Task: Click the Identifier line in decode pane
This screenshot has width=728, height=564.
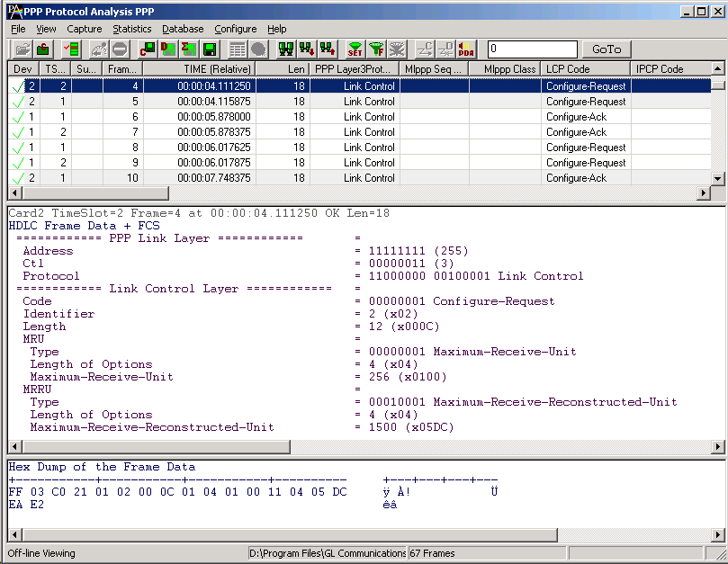Action: (x=221, y=314)
